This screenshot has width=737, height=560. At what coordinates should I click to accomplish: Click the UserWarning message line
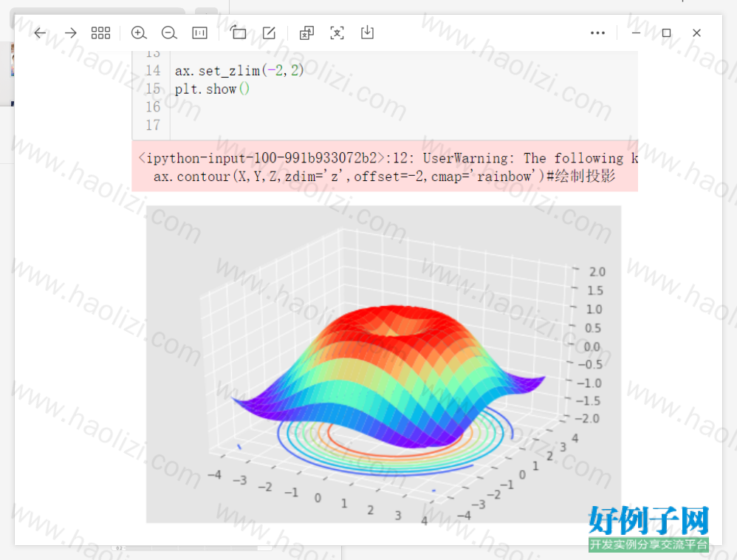pyautogui.click(x=388, y=158)
